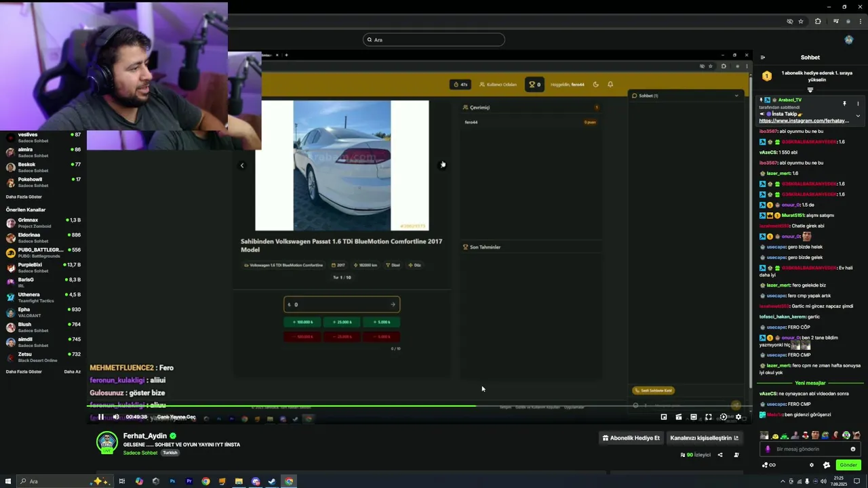Switch player to theater mode
This screenshot has width=868, height=488.
pyautogui.click(x=694, y=418)
